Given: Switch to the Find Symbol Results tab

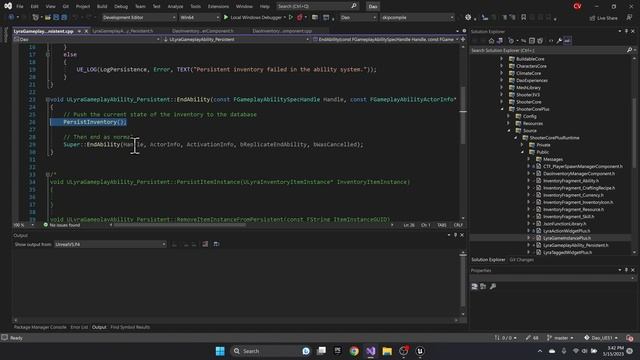Looking at the screenshot, I should (x=130, y=327).
